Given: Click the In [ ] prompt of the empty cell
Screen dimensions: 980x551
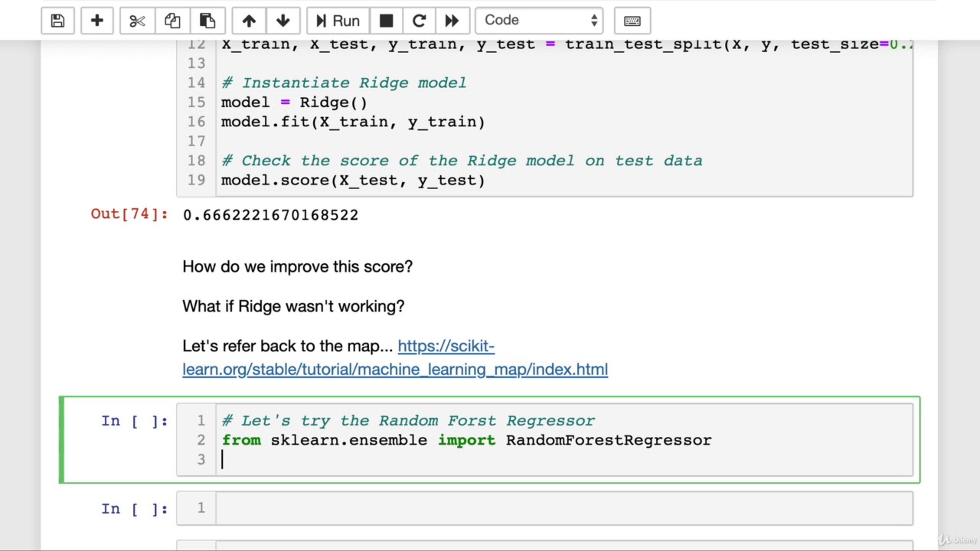Looking at the screenshot, I should [x=134, y=508].
